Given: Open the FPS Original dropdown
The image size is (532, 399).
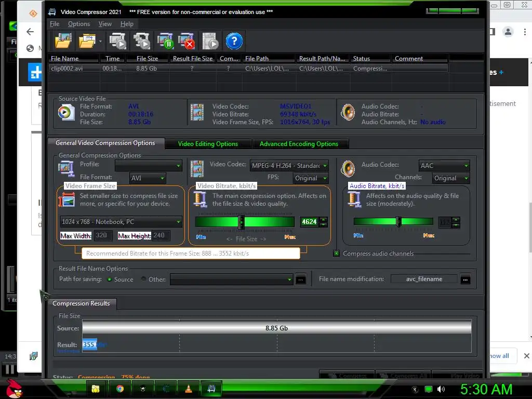Looking at the screenshot, I should point(311,178).
